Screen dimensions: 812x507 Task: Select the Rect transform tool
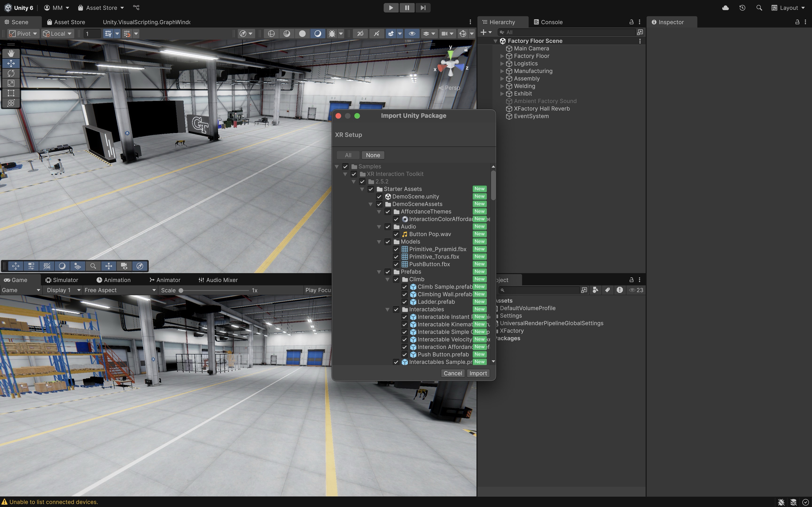[x=11, y=93]
